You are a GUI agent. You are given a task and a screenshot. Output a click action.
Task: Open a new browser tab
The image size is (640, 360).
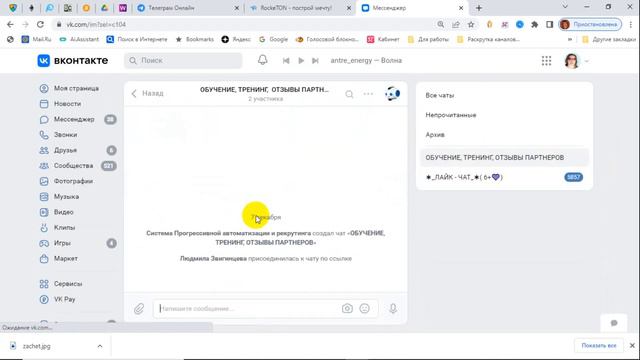pyautogui.click(x=479, y=8)
